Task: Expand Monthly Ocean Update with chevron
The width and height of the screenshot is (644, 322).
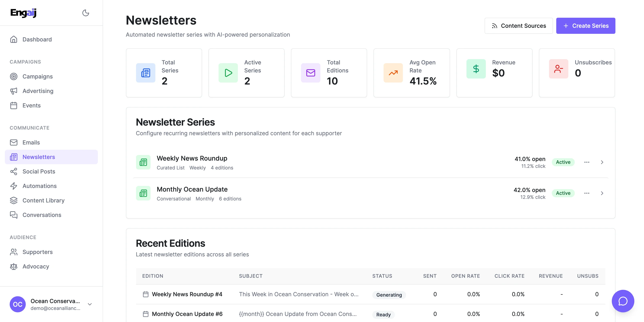Action: 602,193
